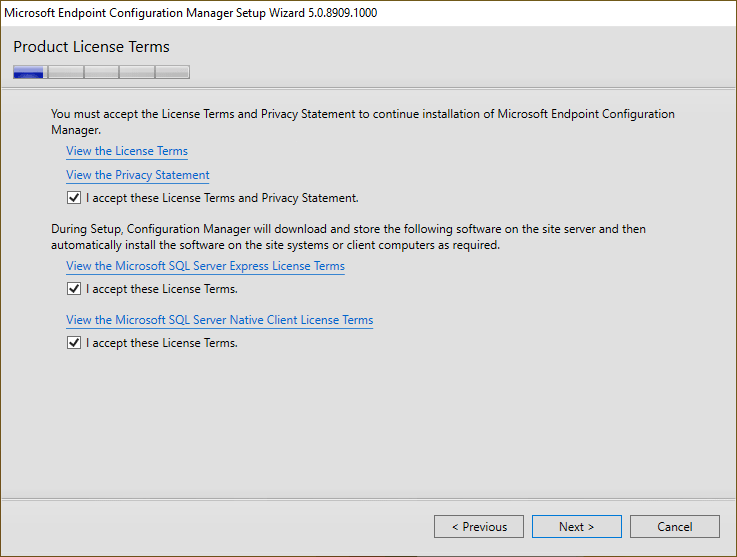Image resolution: width=737 pixels, height=557 pixels.
Task: View the Microsoft SQL Server Express License Terms
Action: [x=205, y=266]
